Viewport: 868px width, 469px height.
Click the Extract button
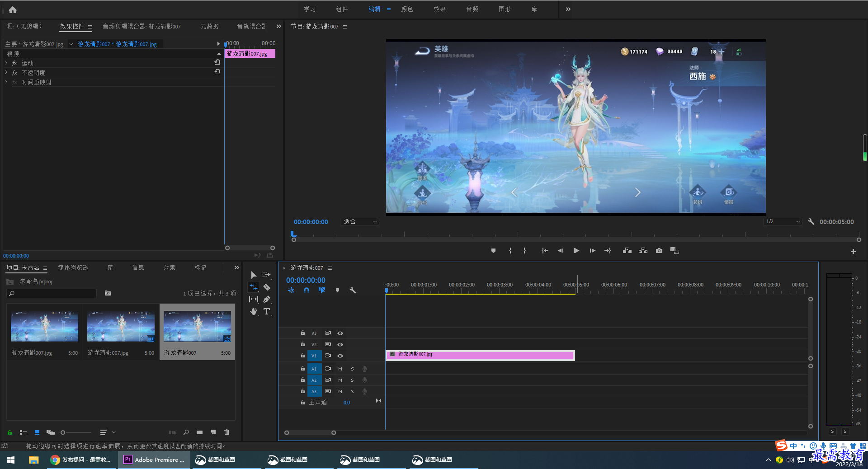(643, 251)
